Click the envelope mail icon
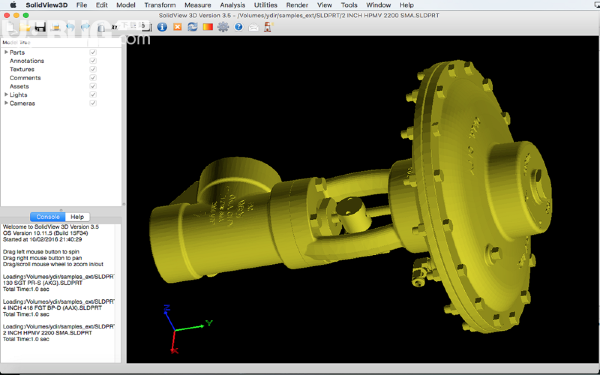 [254, 28]
